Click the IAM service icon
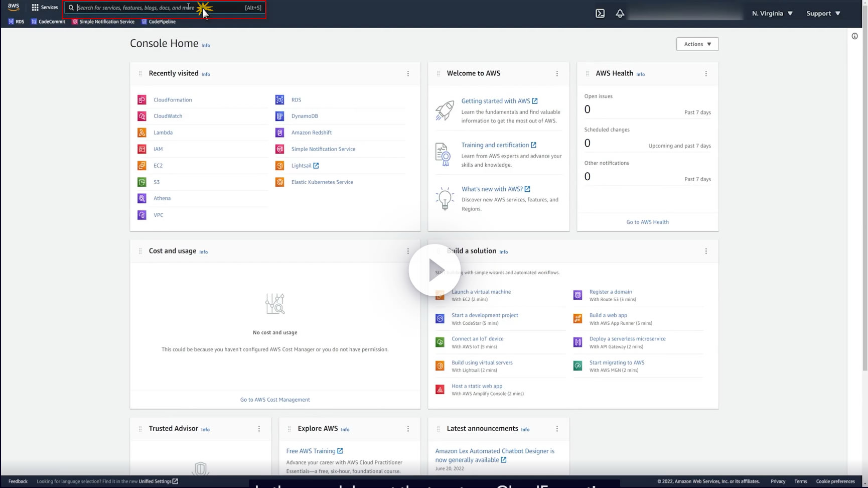Screen dimensions: 868x488 142,149
